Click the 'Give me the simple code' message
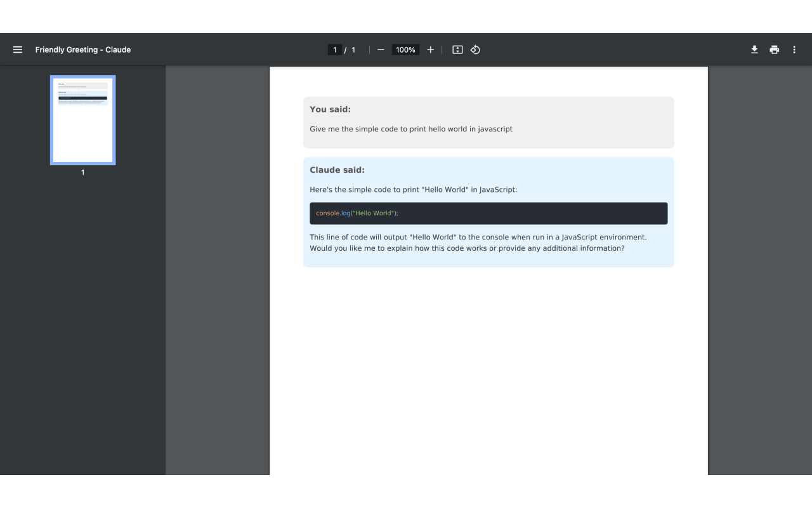Viewport: 812px width, 508px height. [411, 129]
